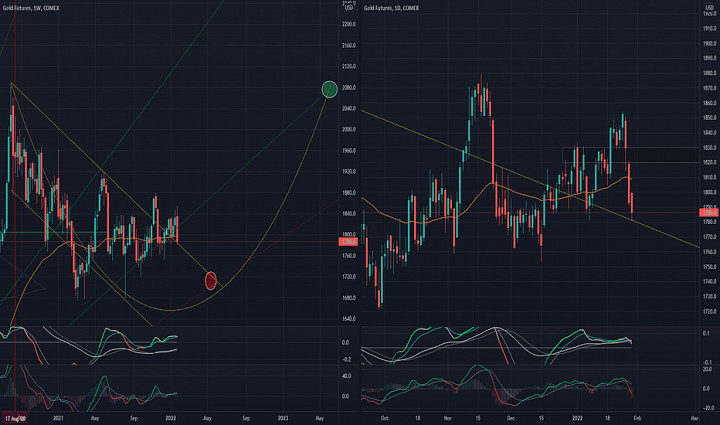Click the 1870.0 price level on daily axis

pyautogui.click(x=709, y=88)
